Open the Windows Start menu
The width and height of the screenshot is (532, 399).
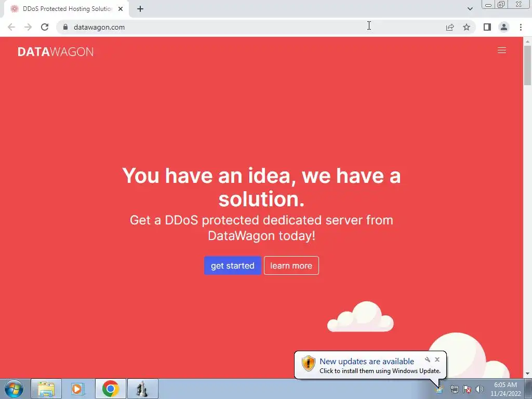coord(14,389)
